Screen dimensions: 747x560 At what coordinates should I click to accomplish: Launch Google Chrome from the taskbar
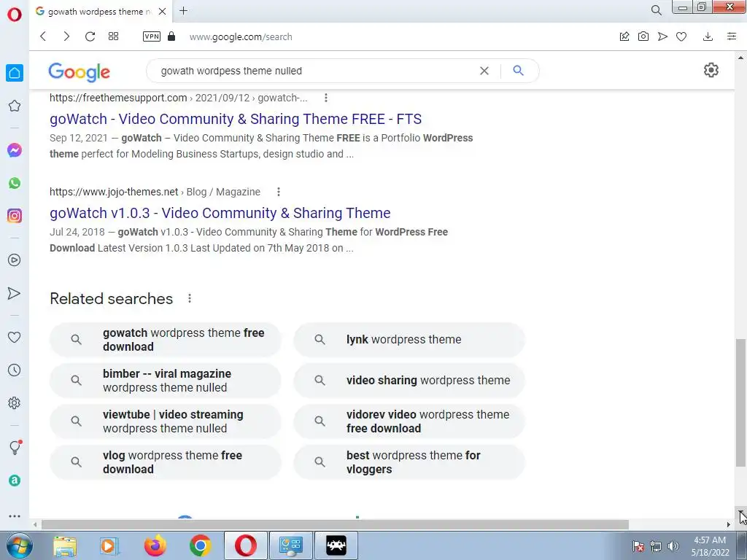coord(201,545)
